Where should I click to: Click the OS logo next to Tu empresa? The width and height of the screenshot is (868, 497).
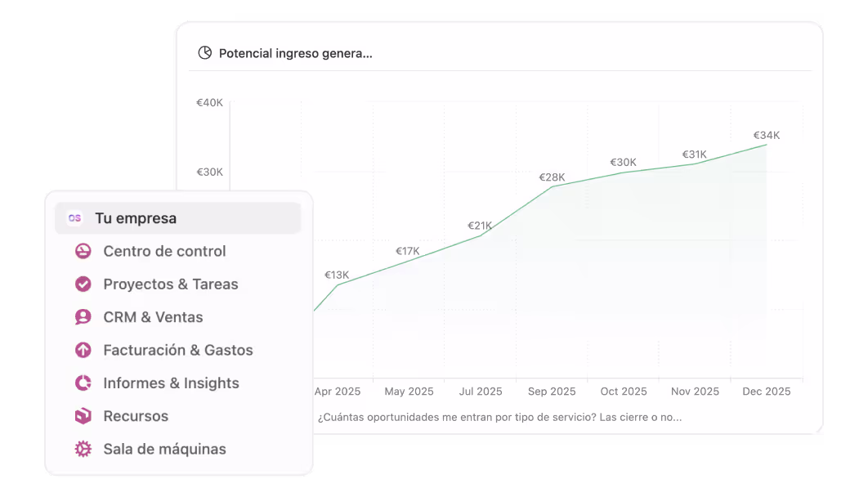(74, 218)
